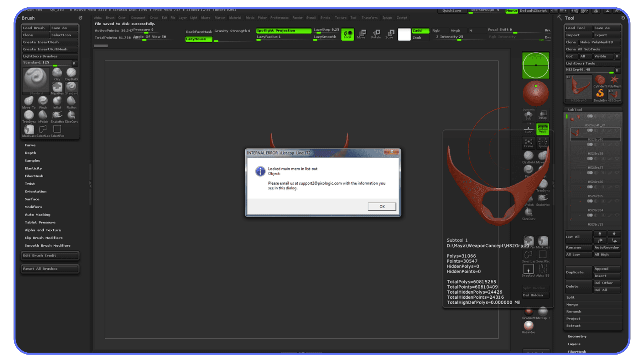Click Reset All Brushes button
The height and width of the screenshot is (362, 644).
[x=50, y=269]
